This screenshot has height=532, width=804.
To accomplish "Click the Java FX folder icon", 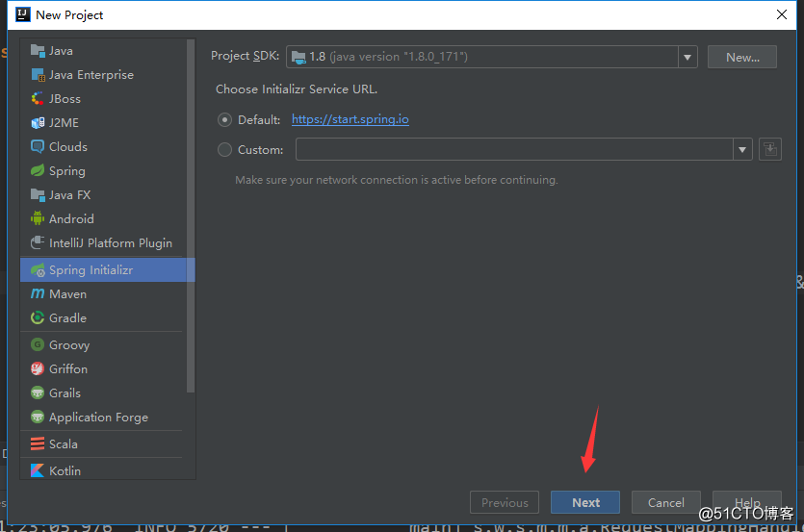I will 38,194.
